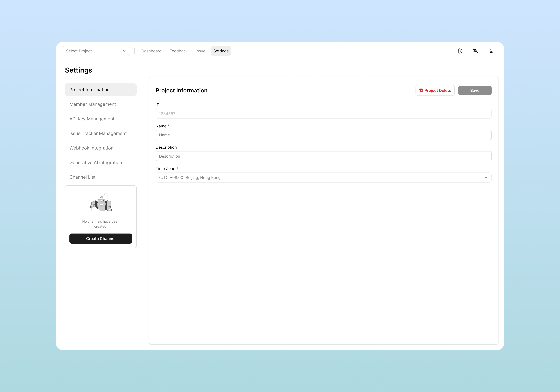Select the Settings tab
The width and height of the screenshot is (560, 392).
point(221,51)
